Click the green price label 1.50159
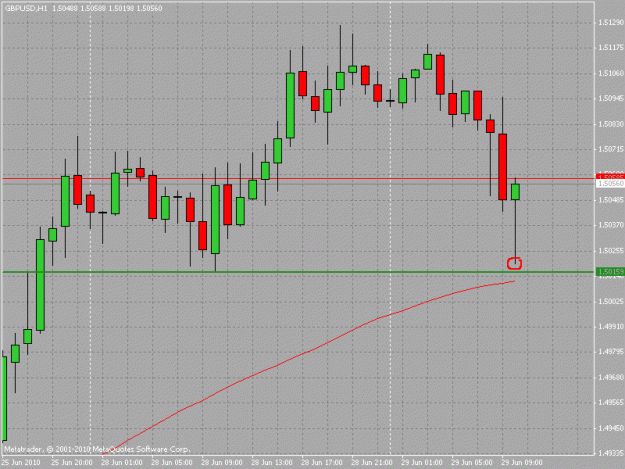The width and height of the screenshot is (625, 469). coord(609,272)
